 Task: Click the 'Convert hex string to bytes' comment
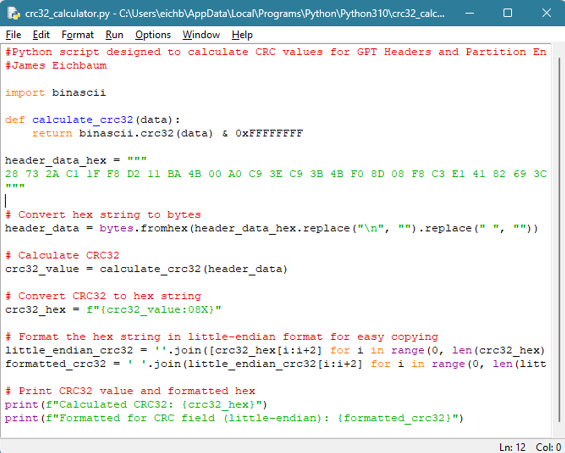coord(103,215)
